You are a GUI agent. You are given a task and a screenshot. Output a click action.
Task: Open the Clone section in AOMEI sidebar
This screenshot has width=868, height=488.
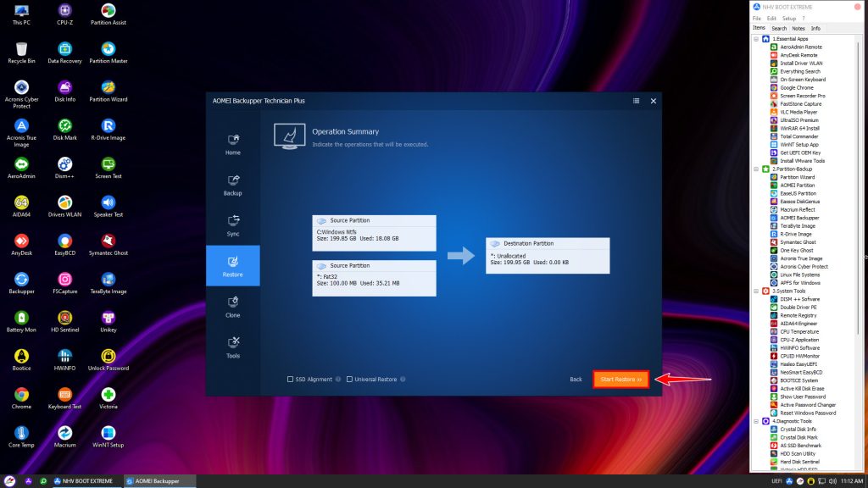(x=233, y=307)
